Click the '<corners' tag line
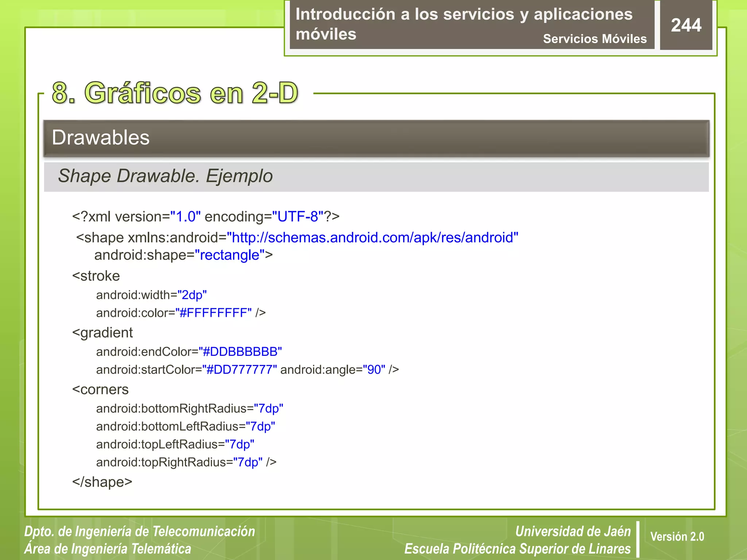Screen dimensions: 747x560 point(100,389)
